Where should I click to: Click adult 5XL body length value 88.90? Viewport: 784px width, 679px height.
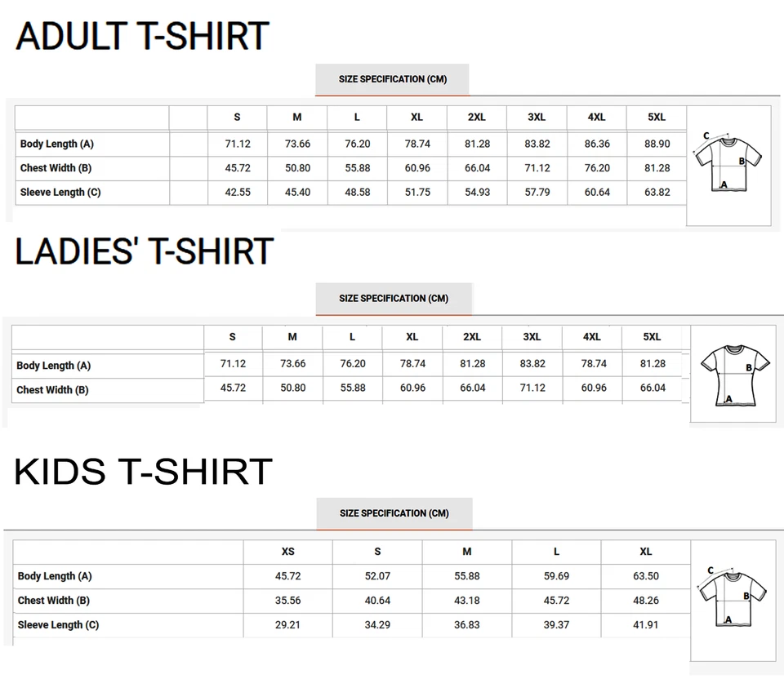(x=657, y=144)
